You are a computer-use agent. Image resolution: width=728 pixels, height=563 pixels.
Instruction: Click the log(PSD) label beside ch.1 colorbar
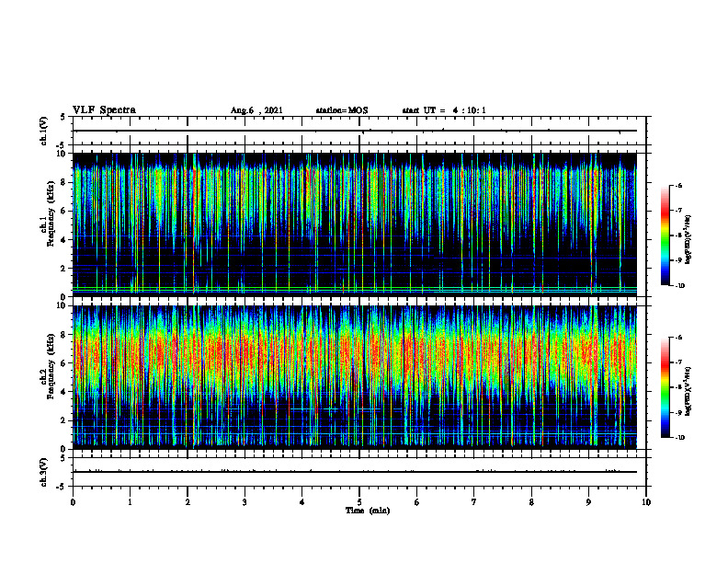(688, 239)
